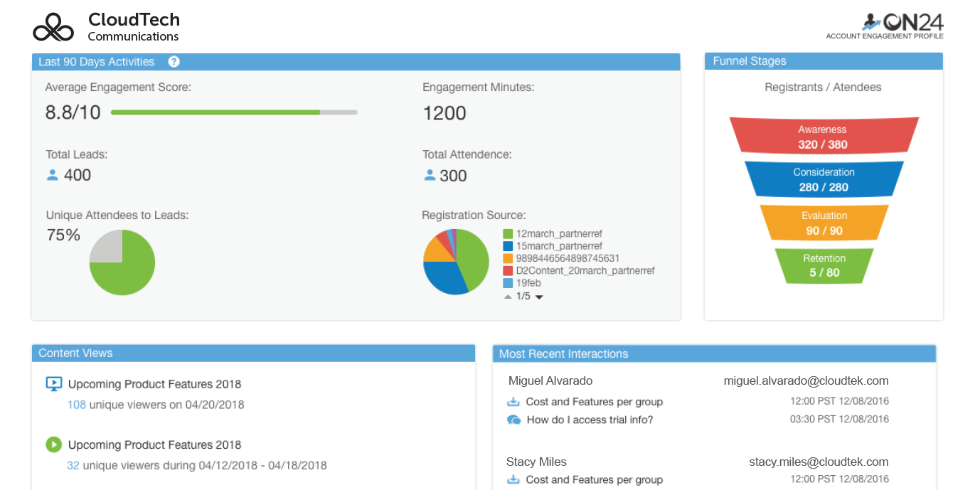This screenshot has height=490, width=980.
Task: Click the D2Content_20march_partnerref legend label
Action: 585,271
